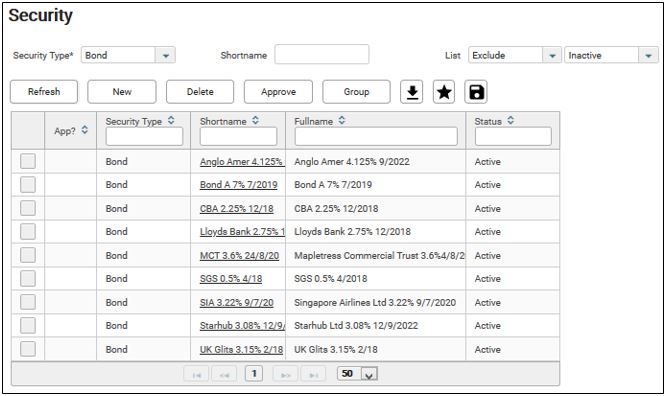Sort by Shortname column arrows
The height and width of the screenshot is (396, 667).
click(x=255, y=120)
